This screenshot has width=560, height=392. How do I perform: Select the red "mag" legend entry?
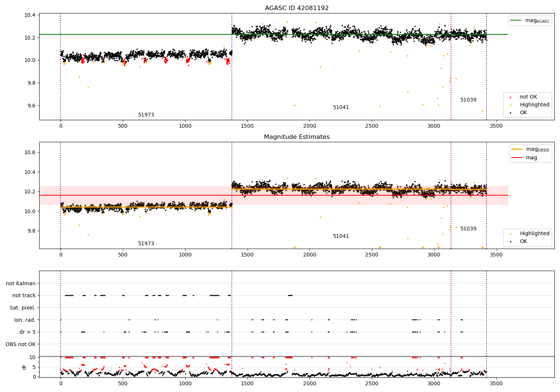[x=525, y=158]
